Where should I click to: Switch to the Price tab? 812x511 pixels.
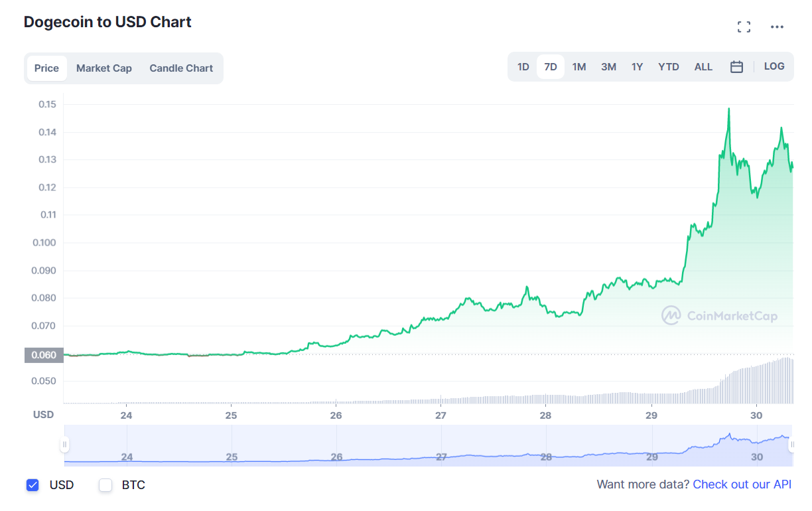coord(46,68)
